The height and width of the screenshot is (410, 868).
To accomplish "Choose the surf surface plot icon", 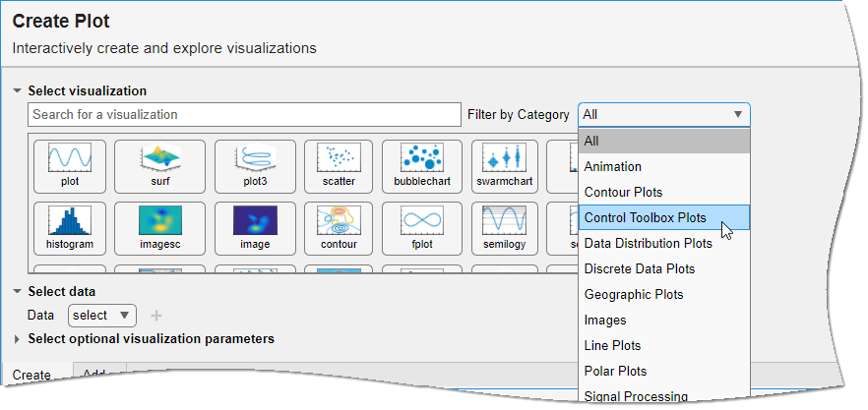I will [159, 165].
